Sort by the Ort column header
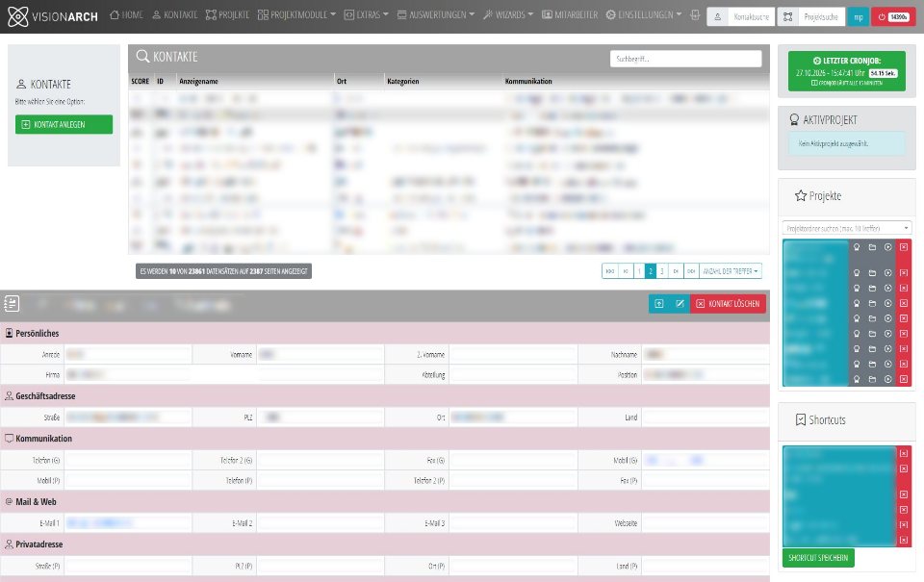The height and width of the screenshot is (582, 924). [342, 82]
